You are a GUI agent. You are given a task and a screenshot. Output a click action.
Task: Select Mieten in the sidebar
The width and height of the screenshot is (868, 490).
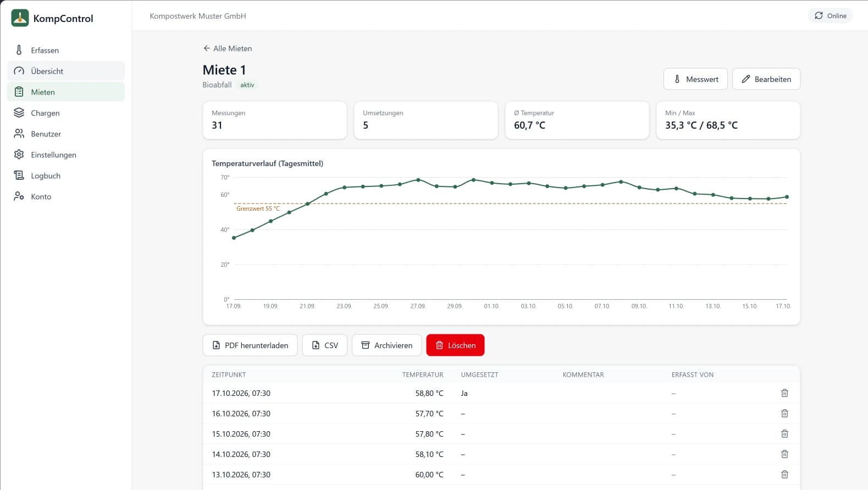tap(66, 92)
